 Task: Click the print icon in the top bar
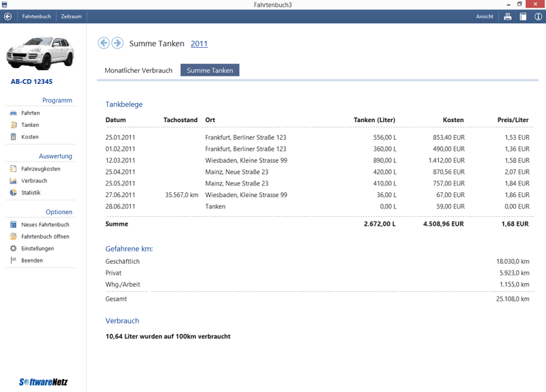click(x=508, y=16)
